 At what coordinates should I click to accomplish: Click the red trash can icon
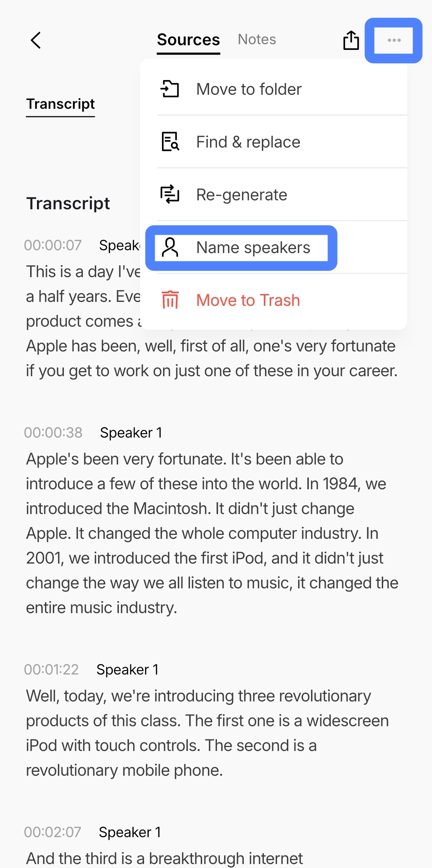point(170,300)
